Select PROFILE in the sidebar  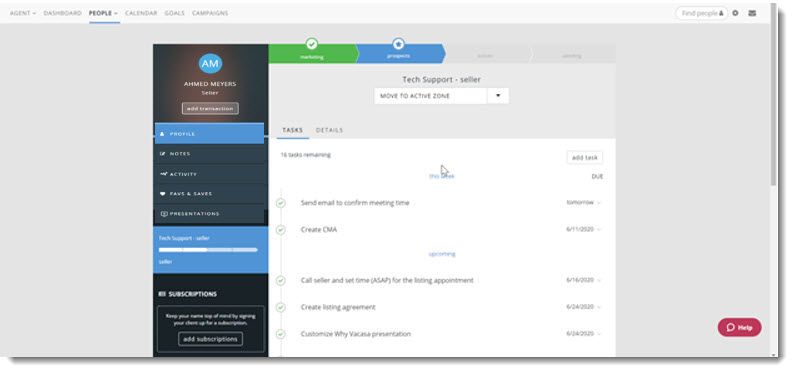[209, 134]
